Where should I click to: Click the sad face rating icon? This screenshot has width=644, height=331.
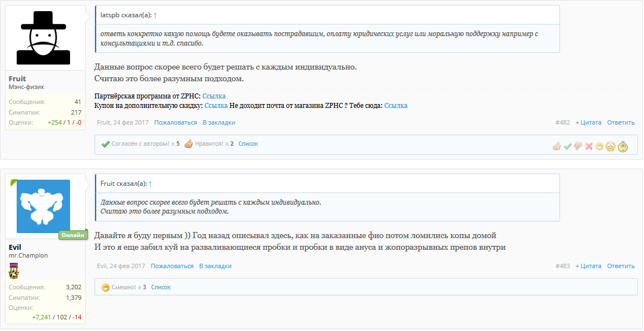[610, 146]
